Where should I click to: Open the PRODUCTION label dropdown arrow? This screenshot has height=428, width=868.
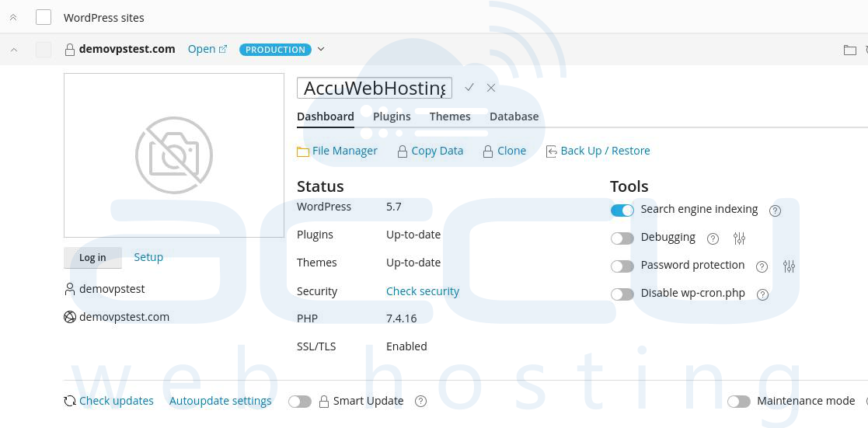[x=321, y=49]
